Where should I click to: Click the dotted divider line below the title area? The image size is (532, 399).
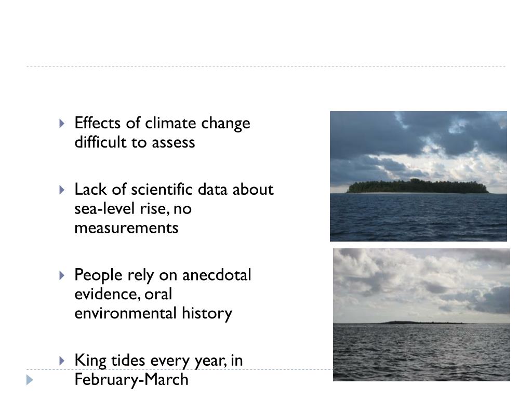266,66
